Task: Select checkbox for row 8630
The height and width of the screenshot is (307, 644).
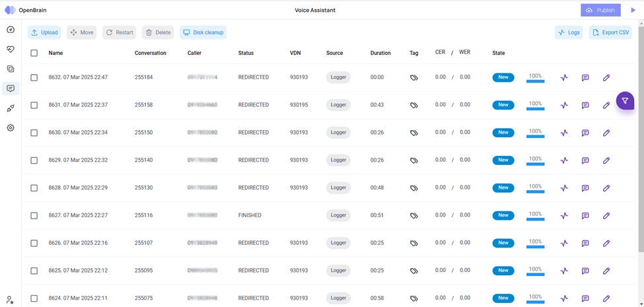Action: coord(34,133)
